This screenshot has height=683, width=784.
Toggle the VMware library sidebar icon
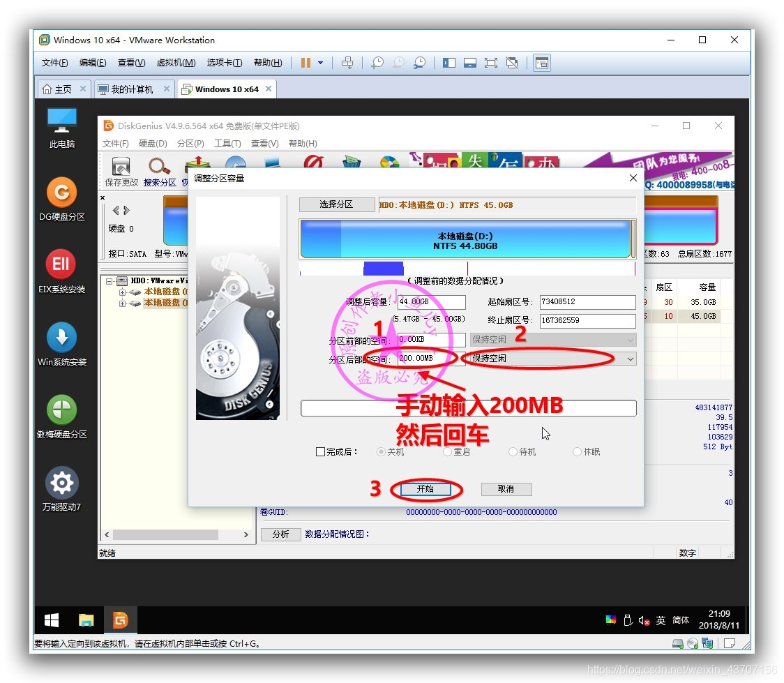click(x=449, y=63)
